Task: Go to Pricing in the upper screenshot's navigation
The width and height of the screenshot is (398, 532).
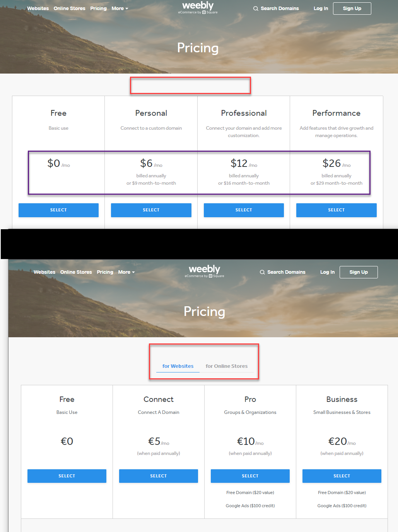Action: point(99,9)
